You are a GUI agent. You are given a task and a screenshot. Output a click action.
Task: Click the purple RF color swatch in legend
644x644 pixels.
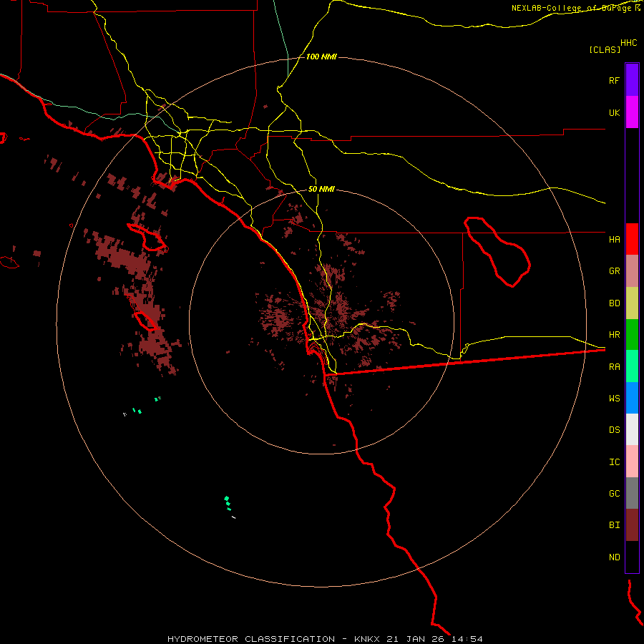click(632, 80)
